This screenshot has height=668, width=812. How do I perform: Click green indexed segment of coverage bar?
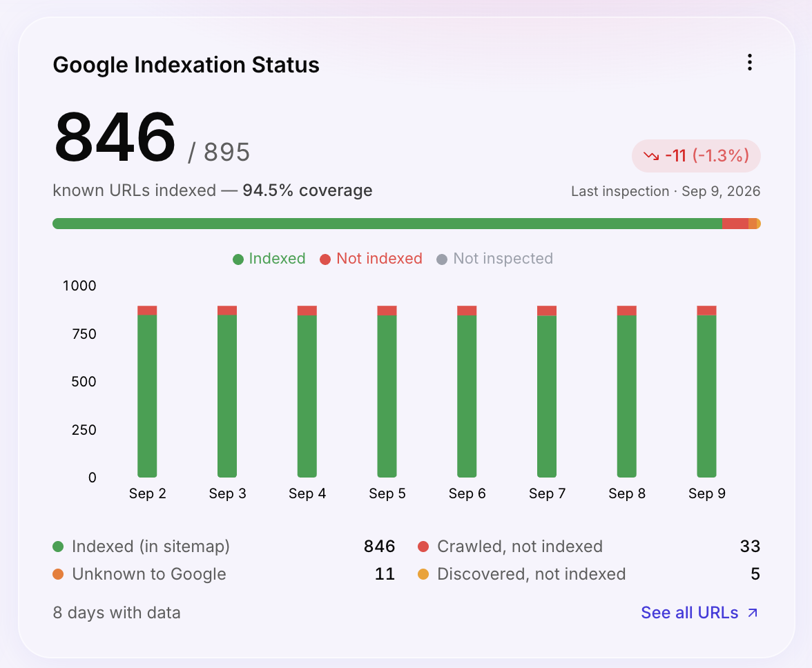coord(387,224)
